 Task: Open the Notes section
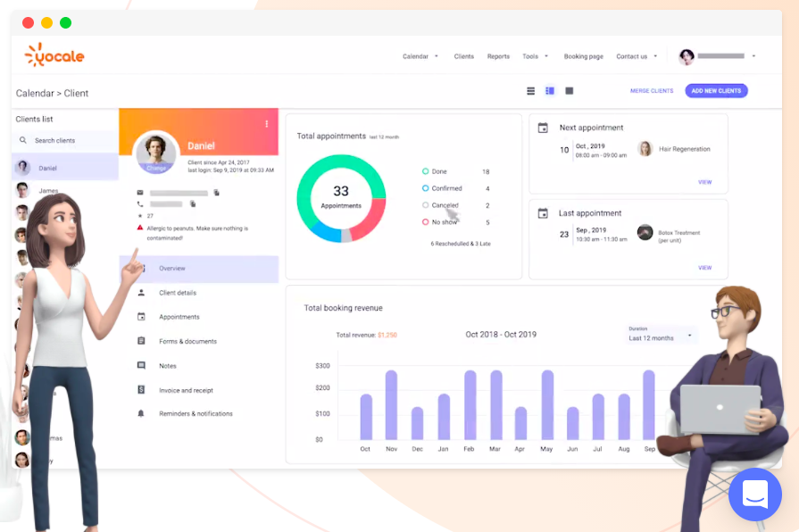click(x=168, y=366)
